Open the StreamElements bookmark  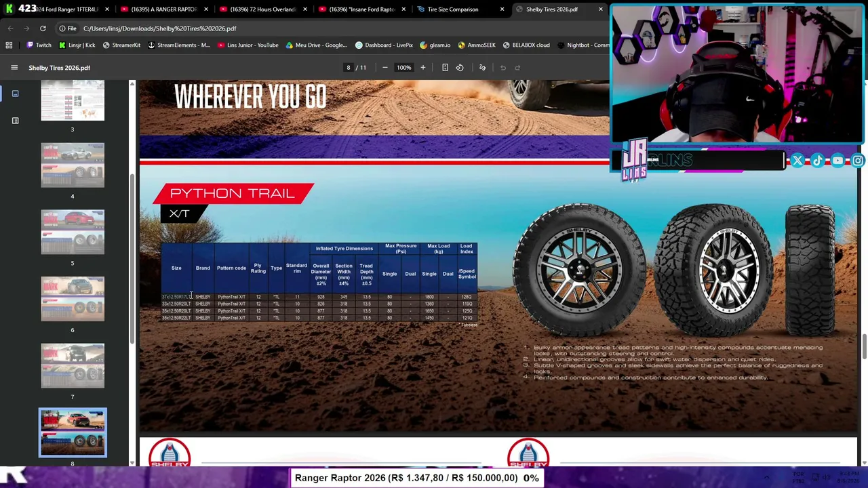pos(178,45)
